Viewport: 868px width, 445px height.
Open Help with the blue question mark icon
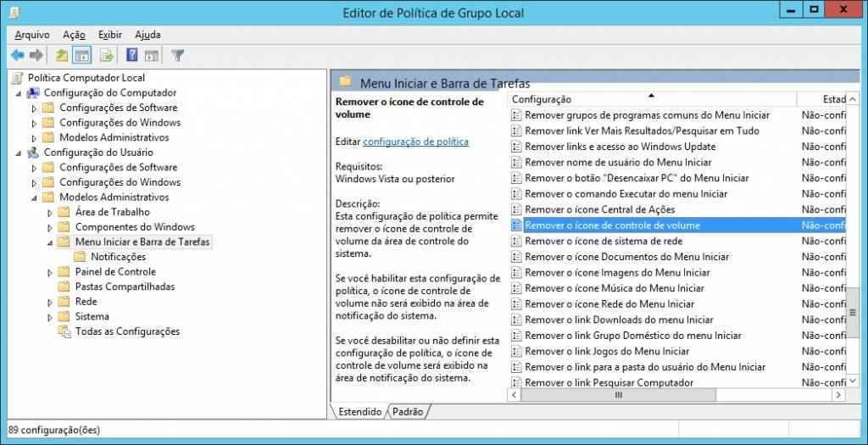coord(131,55)
